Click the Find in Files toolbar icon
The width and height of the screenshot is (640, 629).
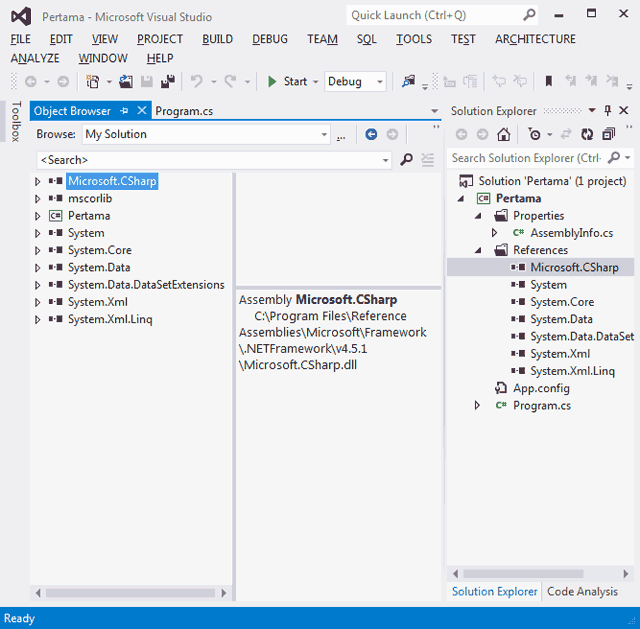(409, 82)
